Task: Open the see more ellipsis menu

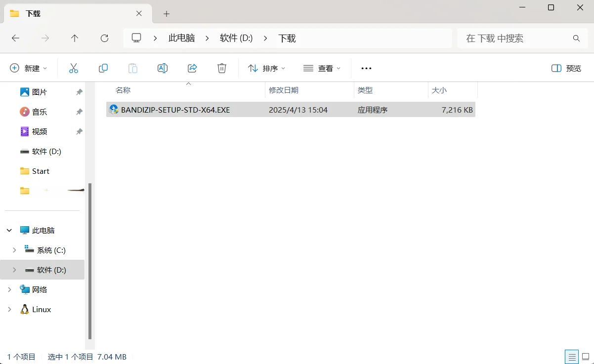Action: [x=366, y=68]
